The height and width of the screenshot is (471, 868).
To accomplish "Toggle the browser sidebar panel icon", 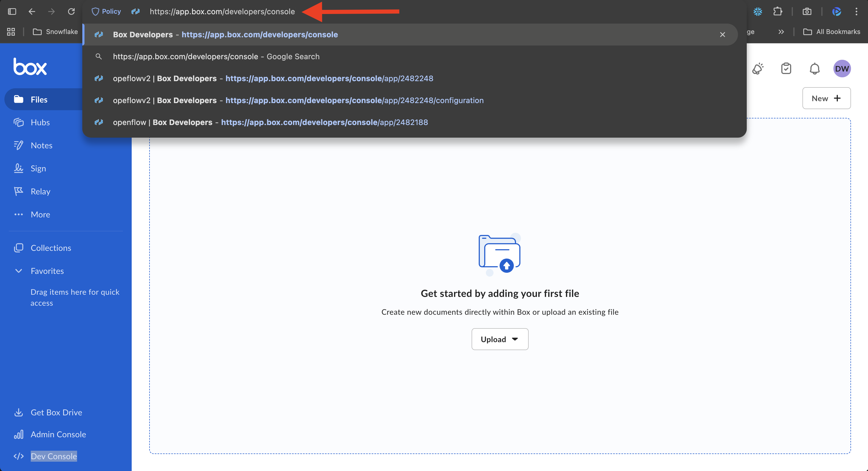I will (x=12, y=12).
